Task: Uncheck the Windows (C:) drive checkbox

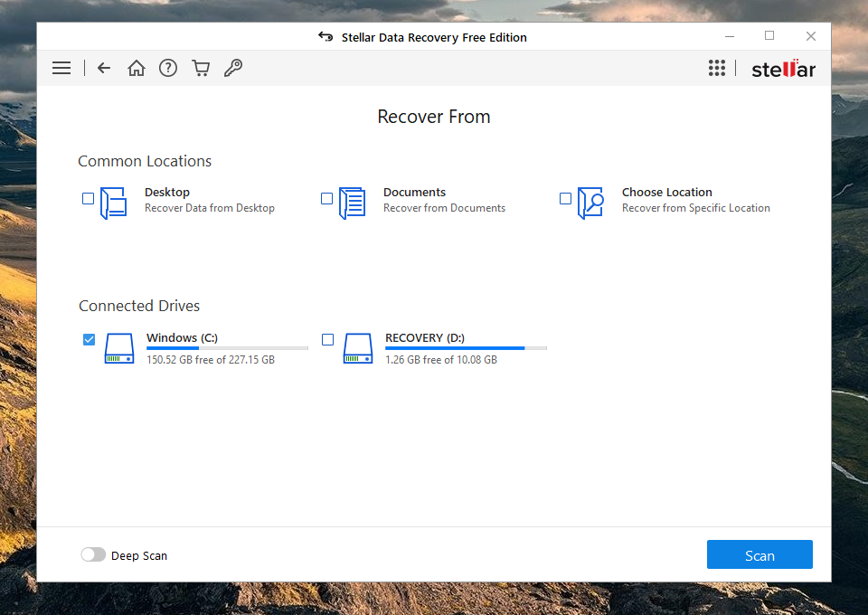Action: 89,339
